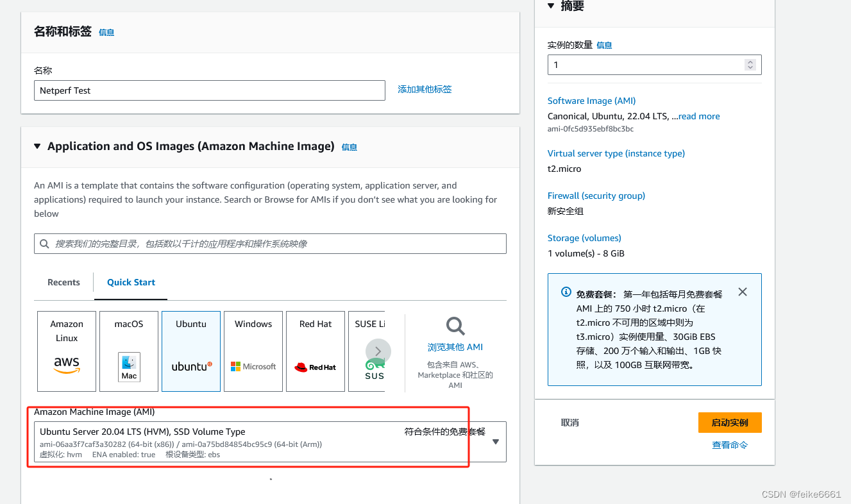This screenshot has height=504, width=851.
Task: Click the 添加其他标签 link
Action: pos(425,89)
